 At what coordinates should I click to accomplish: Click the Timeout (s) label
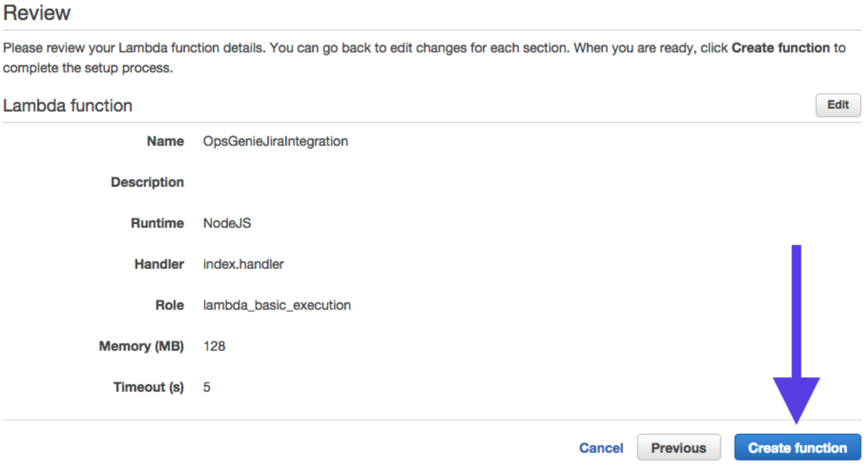click(x=148, y=387)
